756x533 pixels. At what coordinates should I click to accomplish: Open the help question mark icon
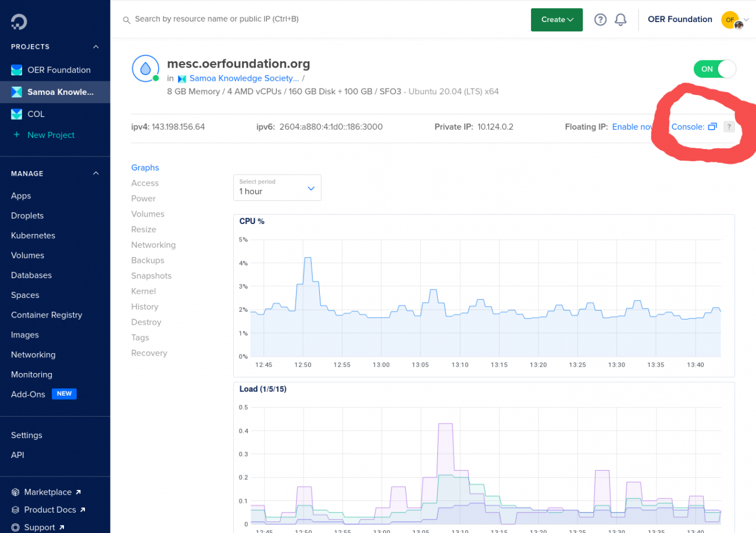[x=600, y=20]
